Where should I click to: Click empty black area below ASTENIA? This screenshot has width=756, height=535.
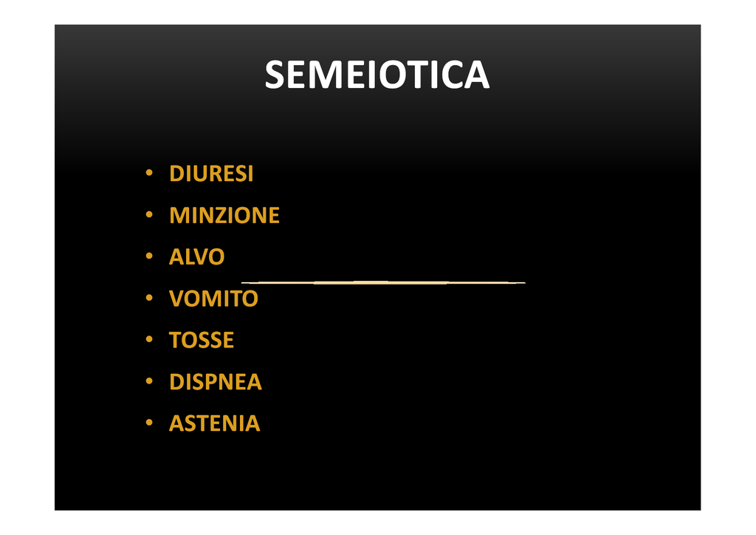(377, 473)
